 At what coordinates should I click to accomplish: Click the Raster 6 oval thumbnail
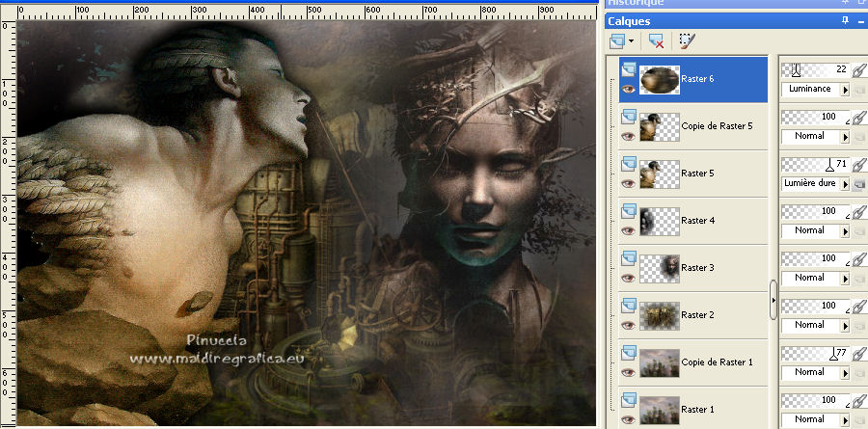pos(660,80)
